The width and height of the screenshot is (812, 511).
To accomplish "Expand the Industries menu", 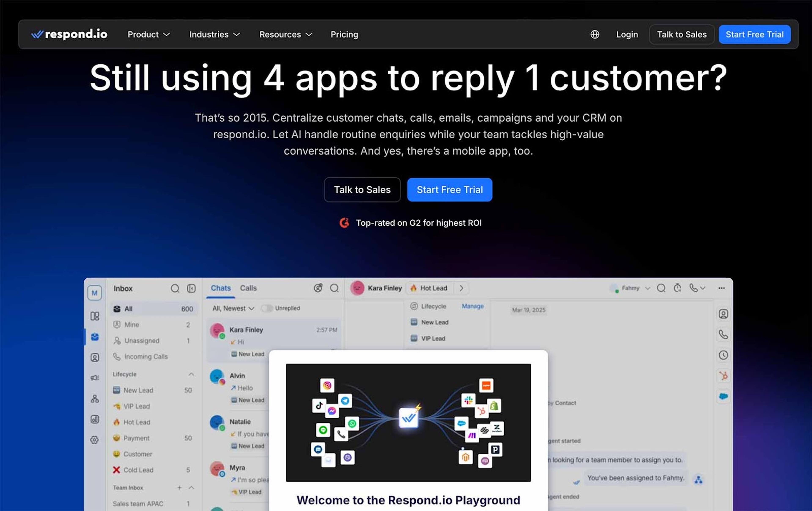I will (214, 34).
